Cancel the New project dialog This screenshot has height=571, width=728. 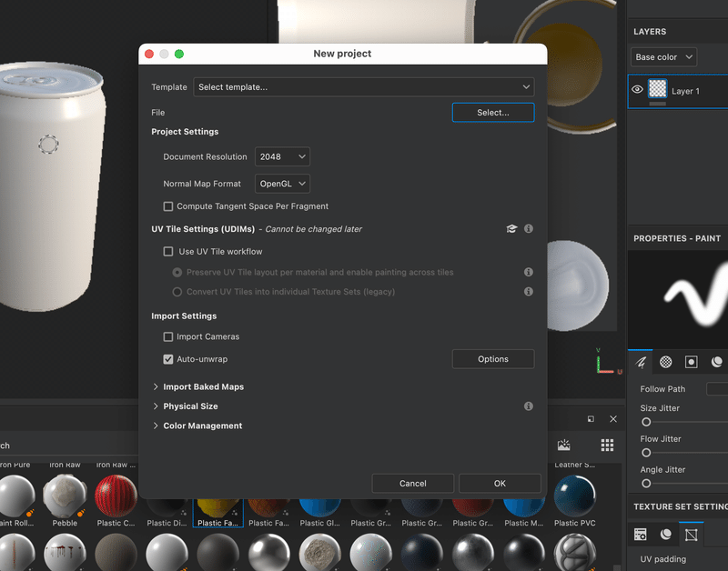pos(413,484)
